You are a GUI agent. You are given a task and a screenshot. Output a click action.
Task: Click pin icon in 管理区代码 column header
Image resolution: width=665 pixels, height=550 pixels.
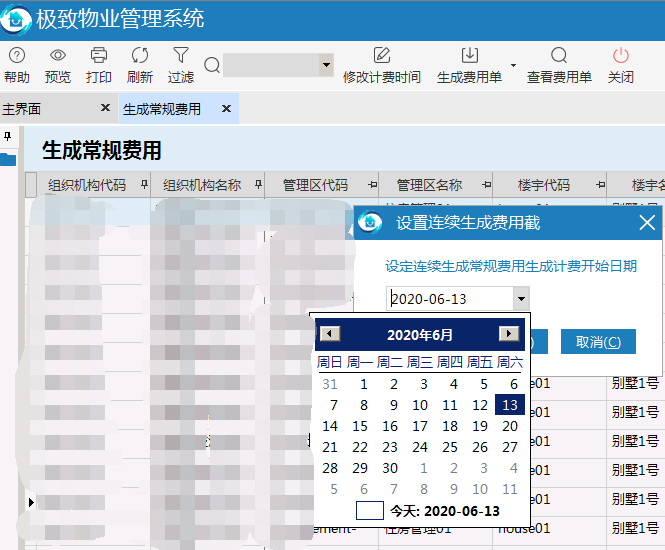372,185
